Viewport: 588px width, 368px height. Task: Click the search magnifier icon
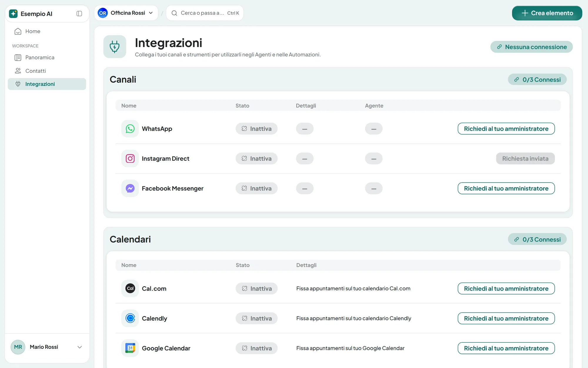tap(174, 13)
